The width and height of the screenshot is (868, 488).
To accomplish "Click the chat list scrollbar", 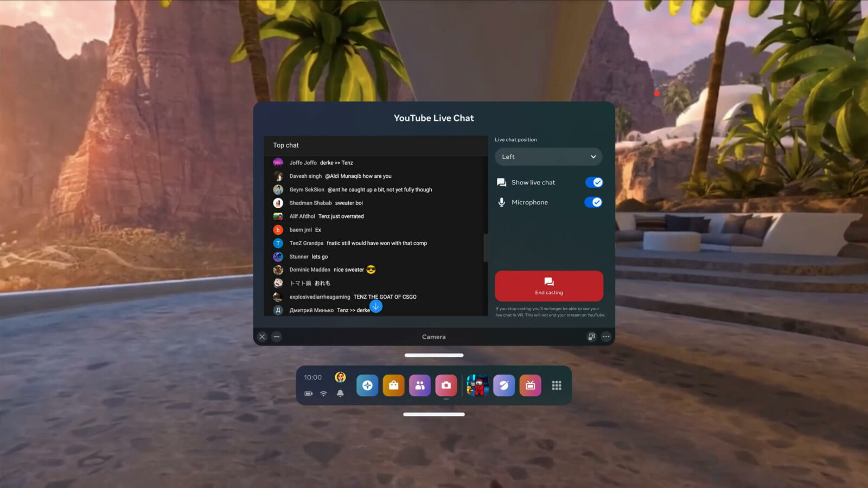I will tap(486, 247).
